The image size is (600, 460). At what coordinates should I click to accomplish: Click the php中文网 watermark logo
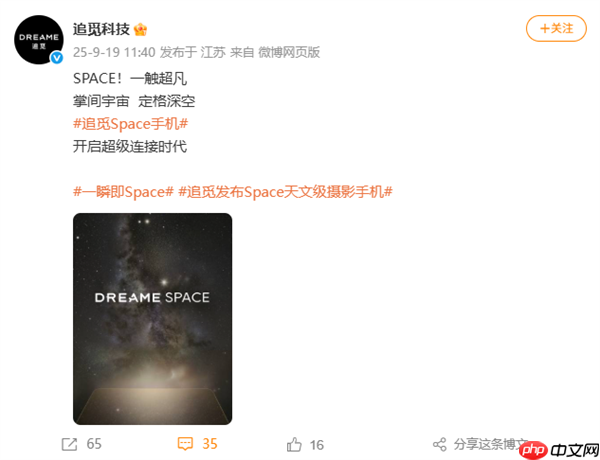coord(559,450)
